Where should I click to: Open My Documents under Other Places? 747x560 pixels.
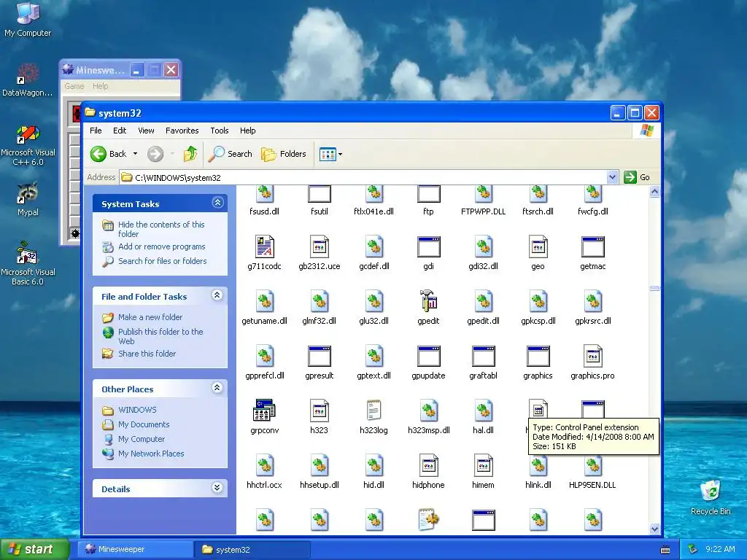click(144, 424)
